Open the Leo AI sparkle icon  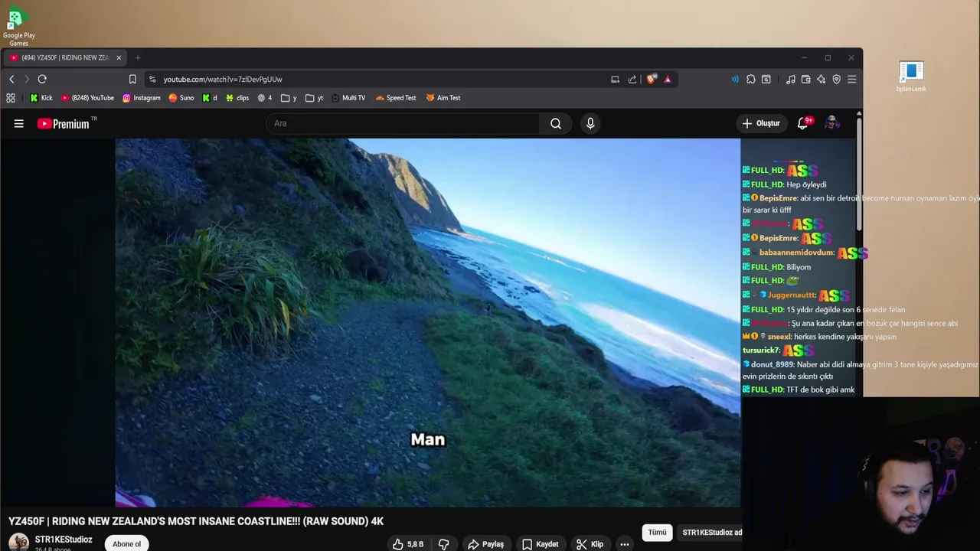[x=821, y=79]
